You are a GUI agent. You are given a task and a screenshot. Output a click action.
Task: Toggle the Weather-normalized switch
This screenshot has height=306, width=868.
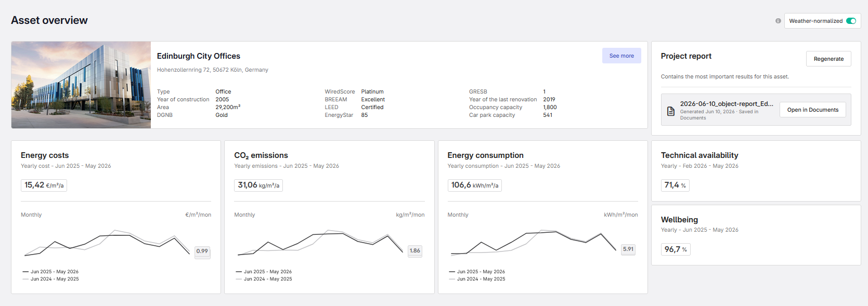[x=851, y=21]
